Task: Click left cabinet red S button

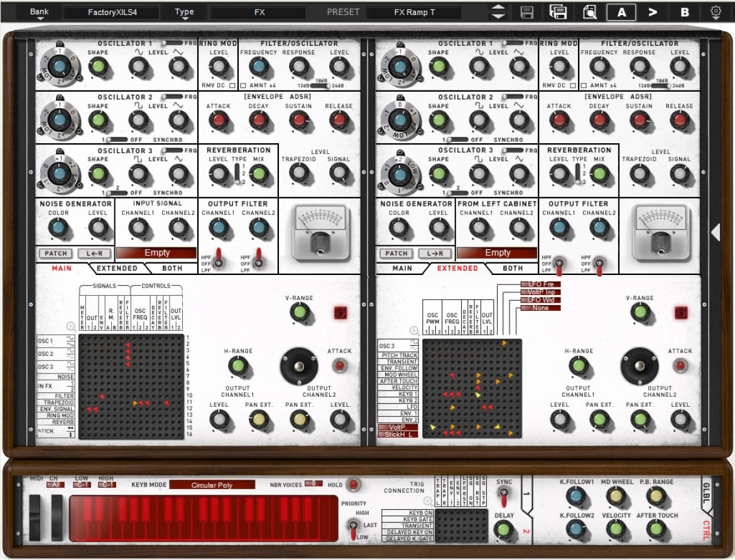Action: [x=340, y=313]
